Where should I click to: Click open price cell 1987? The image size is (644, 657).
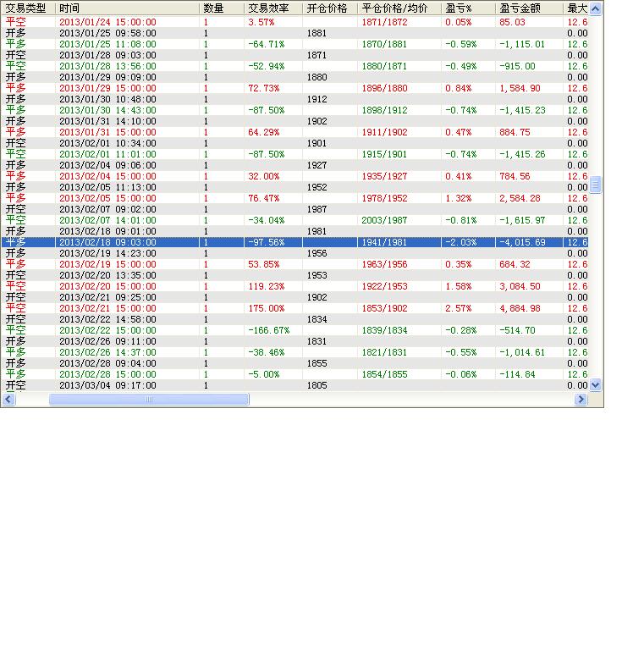coord(316,209)
